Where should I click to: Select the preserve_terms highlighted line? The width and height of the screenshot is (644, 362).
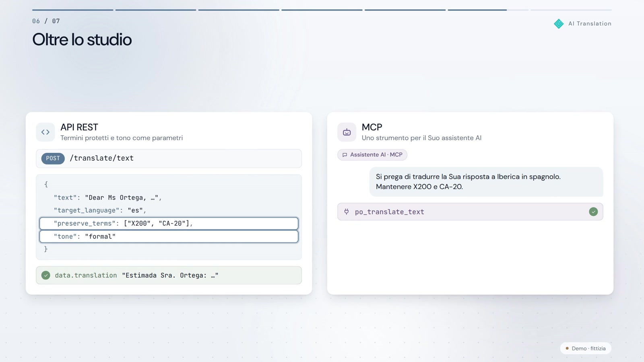[x=169, y=223]
